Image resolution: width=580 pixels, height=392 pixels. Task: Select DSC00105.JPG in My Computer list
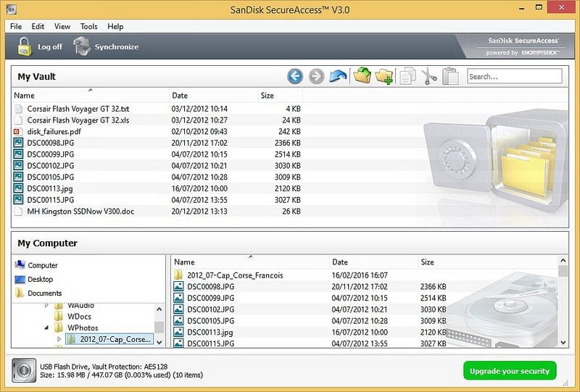(210, 321)
